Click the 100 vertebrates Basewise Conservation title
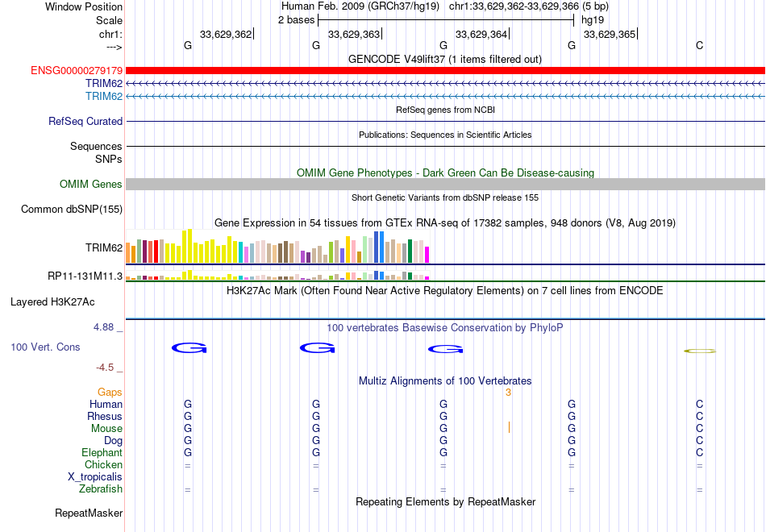The image size is (766, 532). pos(445,328)
